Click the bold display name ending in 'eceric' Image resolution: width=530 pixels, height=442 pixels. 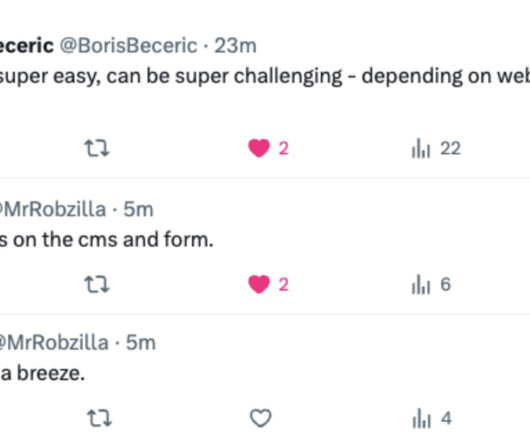(x=27, y=46)
